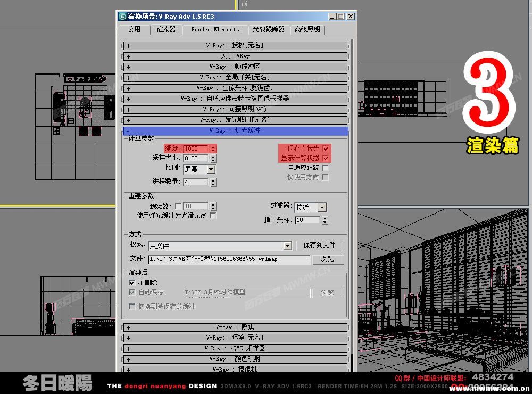Tick the 使用灯光缓冲为光滑光线 checkbox
Viewport: 532px width, 394px height.
(213, 216)
